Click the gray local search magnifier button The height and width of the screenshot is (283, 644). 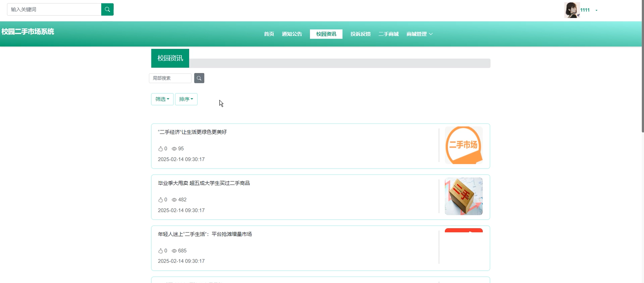tap(199, 78)
